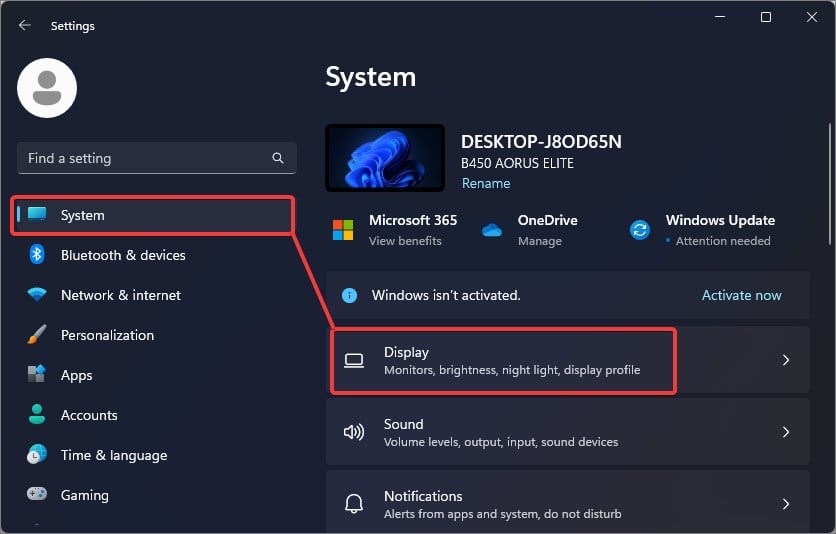Click the vertical scrollbar on right
This screenshot has width=836, height=534.
tap(830, 184)
